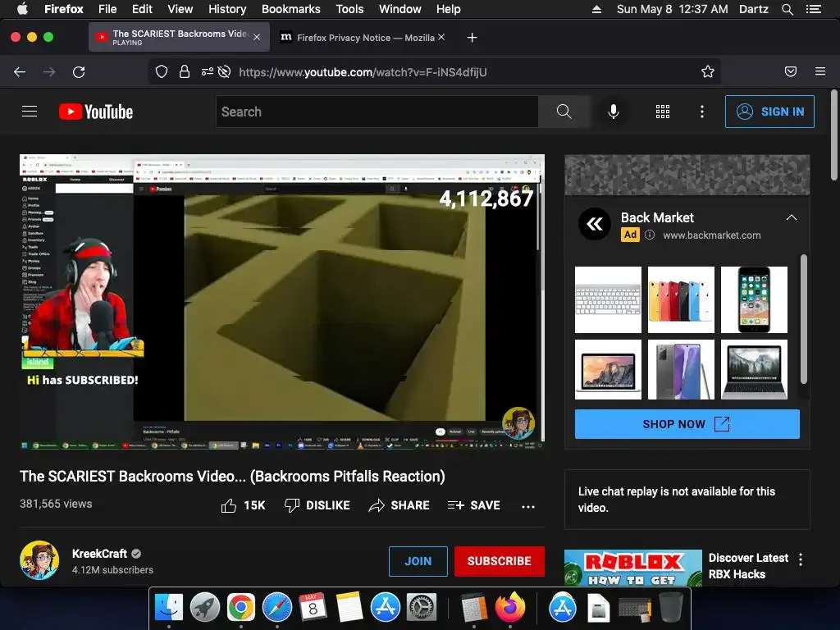Screen dimensions: 840x630
Task: Open System Preferences from the Dock
Action: (x=422, y=608)
